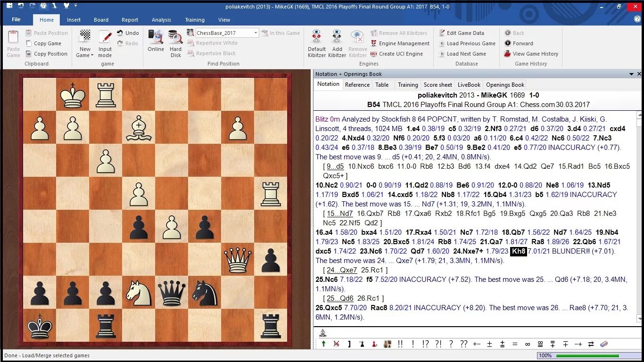Screen dimensions: 644x362
Task: Select the Reference pane tab
Action: coord(357,85)
